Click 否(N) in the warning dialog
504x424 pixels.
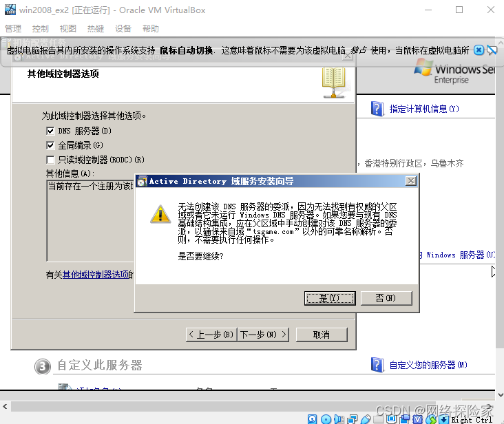click(386, 298)
